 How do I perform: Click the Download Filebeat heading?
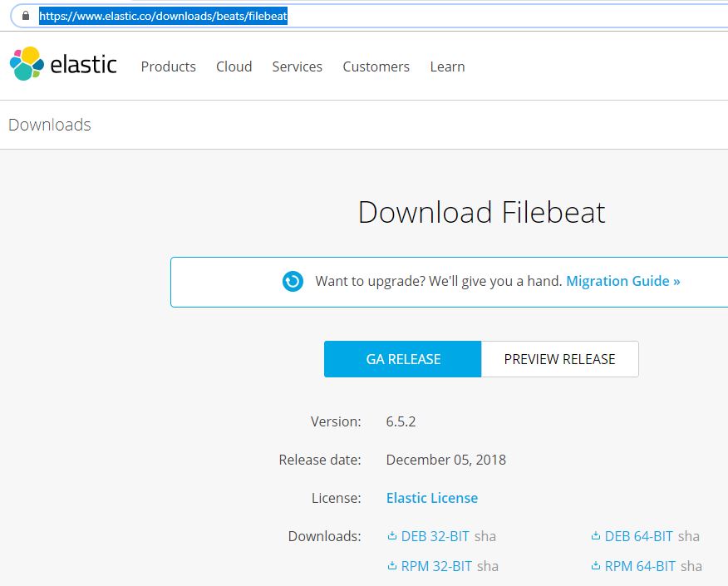click(x=481, y=213)
